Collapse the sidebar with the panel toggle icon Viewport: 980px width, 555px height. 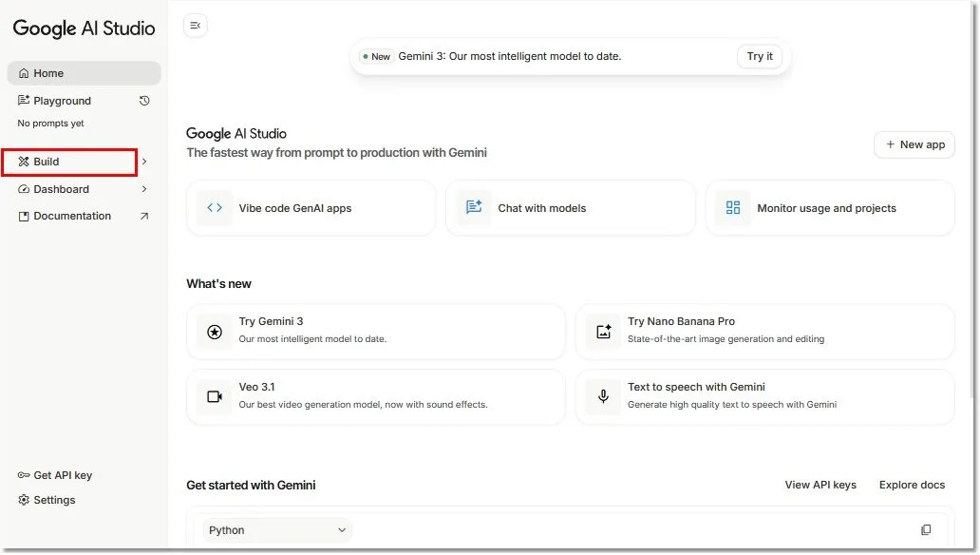tap(195, 26)
